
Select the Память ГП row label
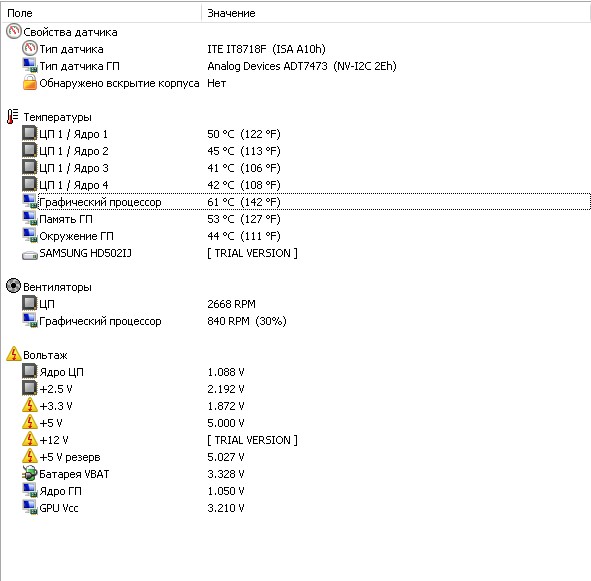66,219
